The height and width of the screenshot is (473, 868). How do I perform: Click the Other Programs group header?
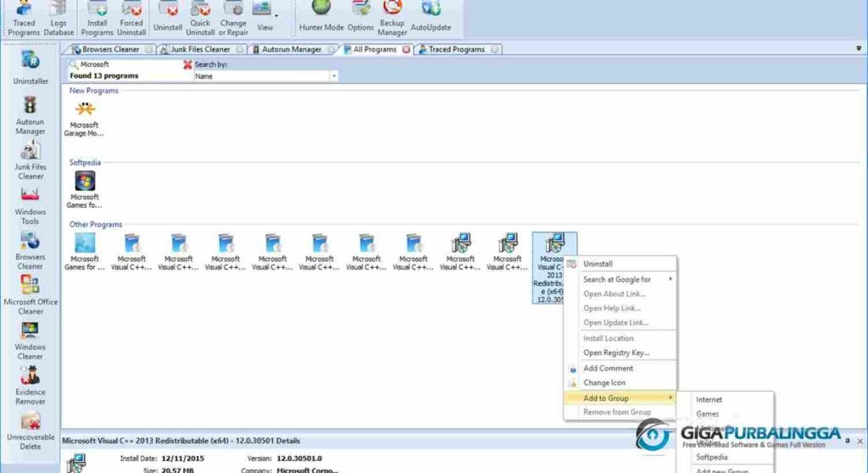[x=95, y=225]
